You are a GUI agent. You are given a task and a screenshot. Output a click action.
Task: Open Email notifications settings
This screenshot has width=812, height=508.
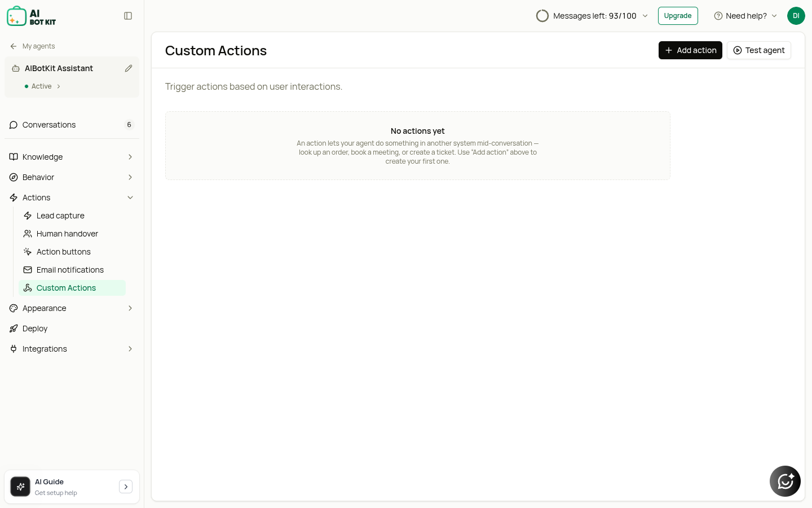(72, 270)
